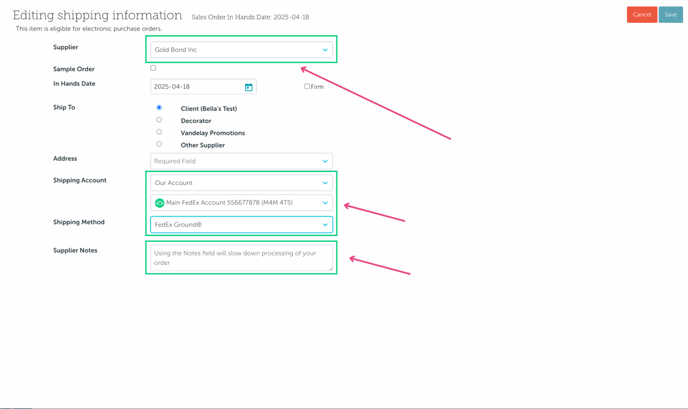Open the Our Account shipping dropdown

240,183
